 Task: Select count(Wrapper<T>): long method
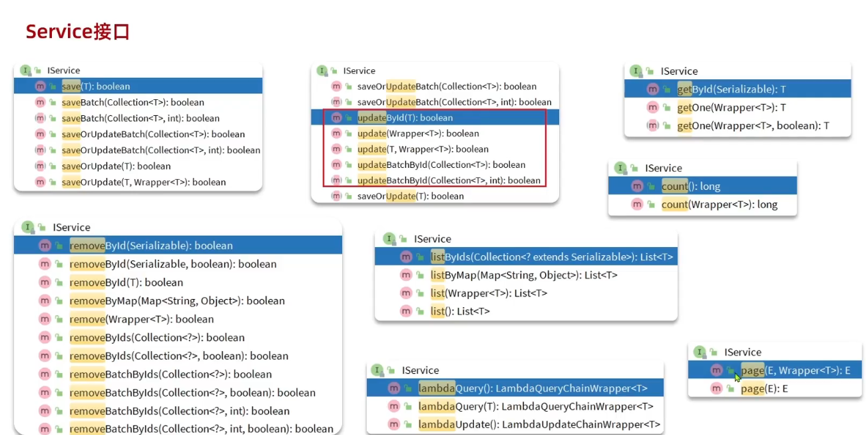[x=719, y=205]
